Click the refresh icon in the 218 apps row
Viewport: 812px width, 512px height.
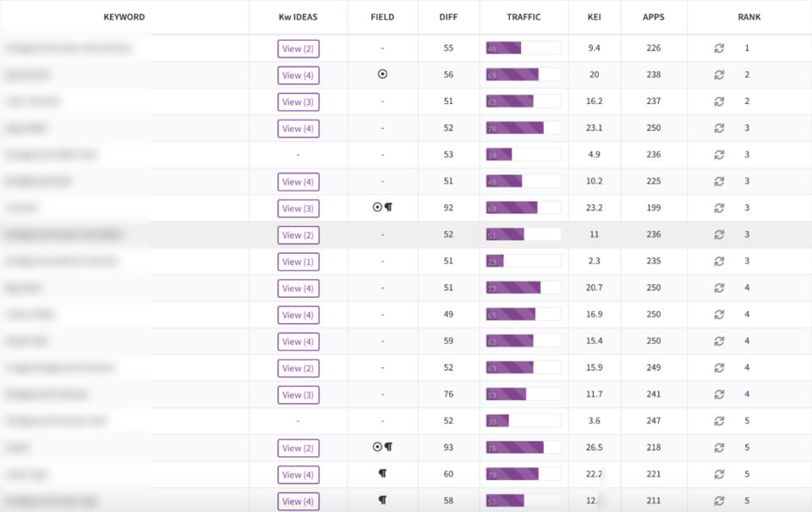coord(719,448)
